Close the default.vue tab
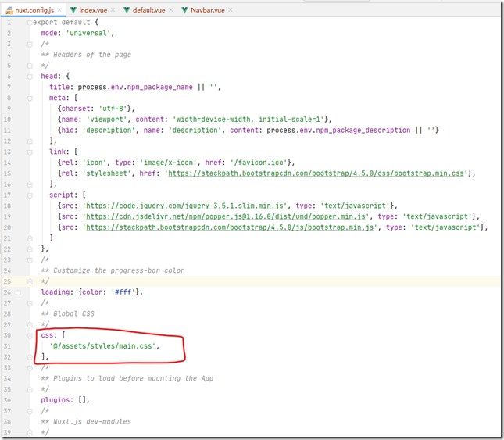The width and height of the screenshot is (504, 440). click(171, 10)
